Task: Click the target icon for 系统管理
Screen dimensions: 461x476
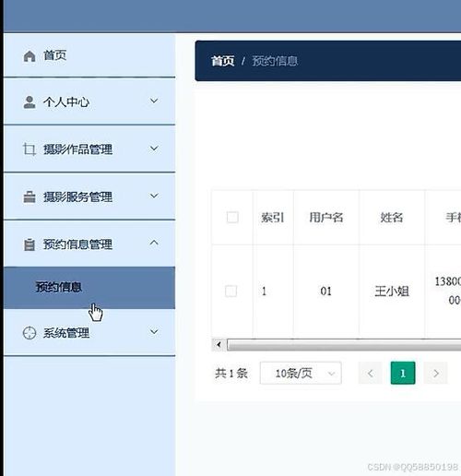Action: (30, 333)
